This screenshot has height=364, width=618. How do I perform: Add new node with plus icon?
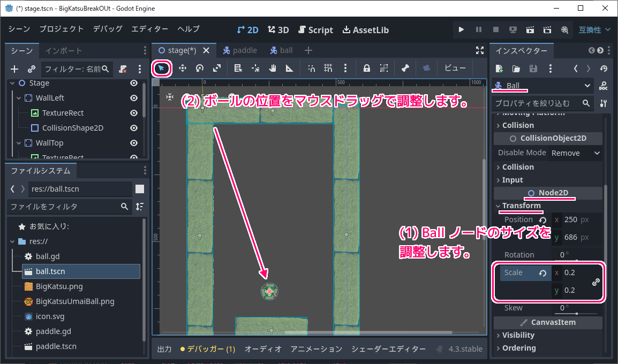click(14, 69)
